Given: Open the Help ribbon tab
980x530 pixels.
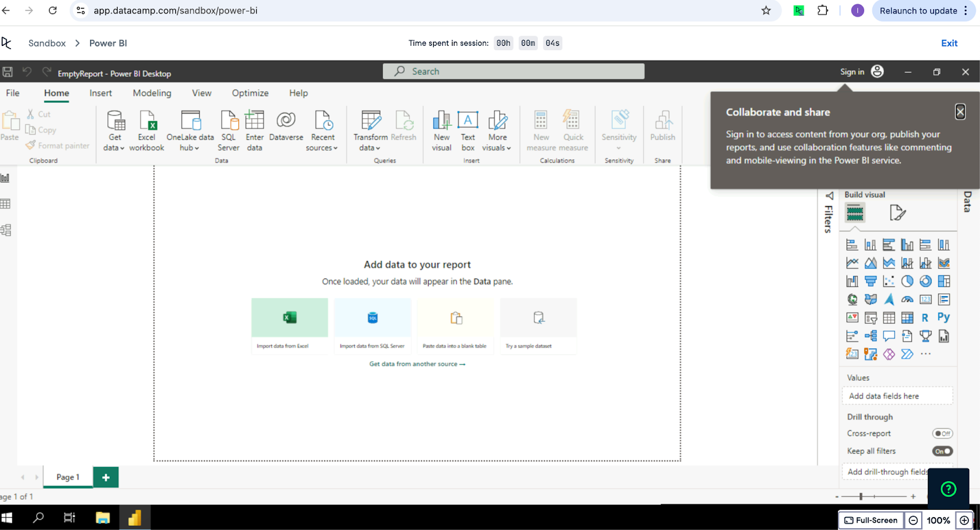Looking at the screenshot, I should 298,93.
